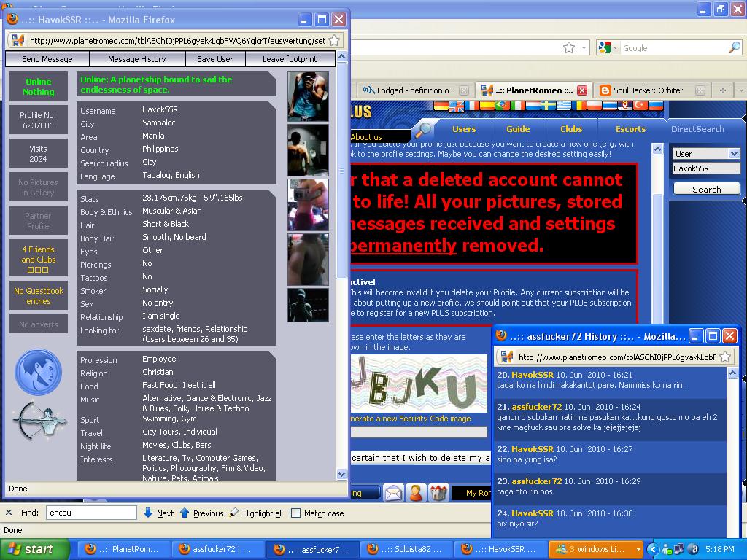Image resolution: width=747 pixels, height=560 pixels.
Task: Toggle Match case checkbox
Action: [296, 513]
